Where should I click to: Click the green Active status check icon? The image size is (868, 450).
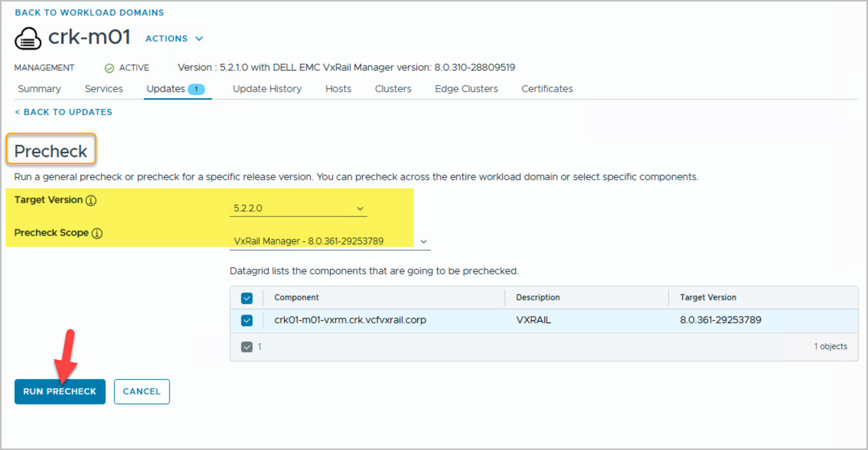[109, 68]
